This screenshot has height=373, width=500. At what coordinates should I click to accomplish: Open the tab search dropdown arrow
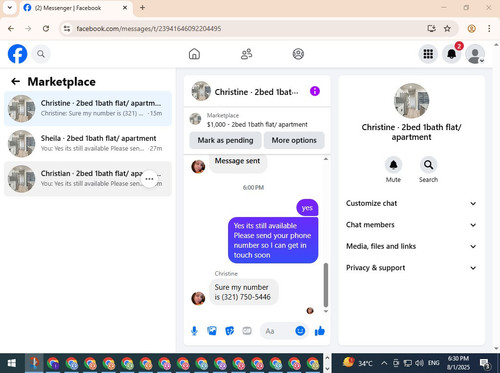pyautogui.click(x=10, y=8)
